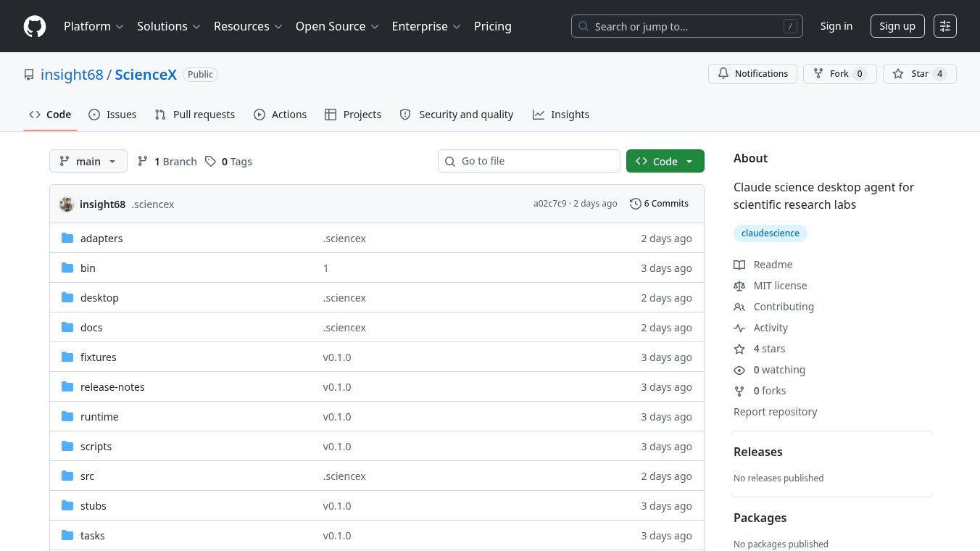Open the Enterprise dropdown
Viewport: 980px width, 551px height.
point(426,26)
